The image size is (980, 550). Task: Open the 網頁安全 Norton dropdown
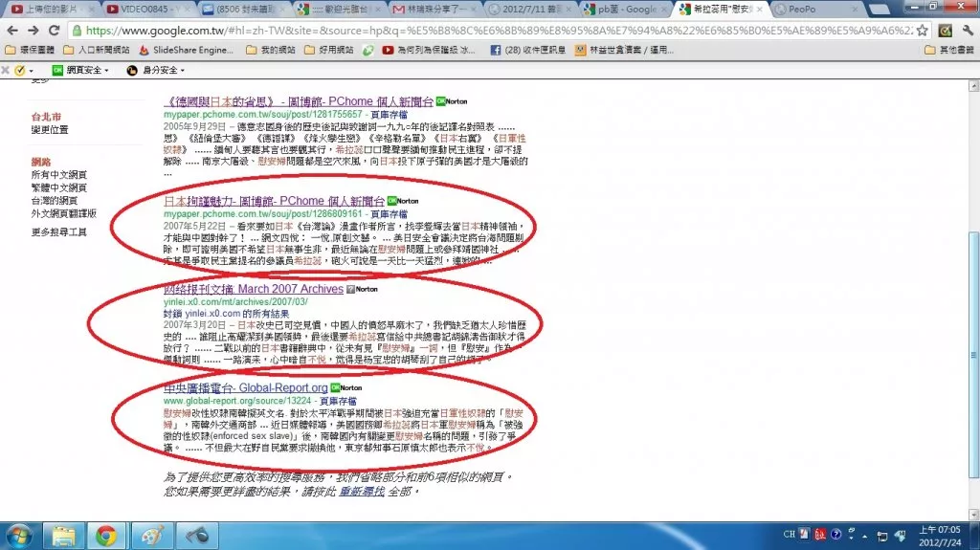(x=80, y=70)
